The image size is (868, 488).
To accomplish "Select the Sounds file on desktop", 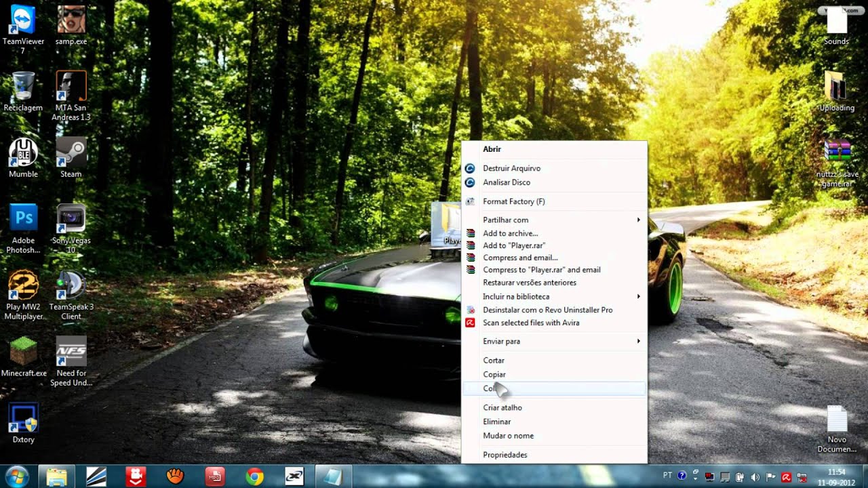I will [836, 27].
